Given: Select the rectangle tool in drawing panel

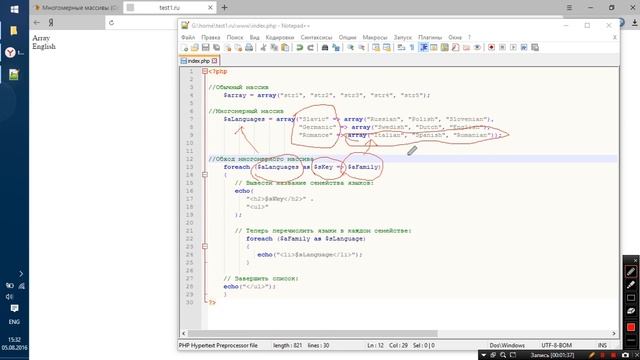Looking at the screenshot, I should click(x=631, y=298).
